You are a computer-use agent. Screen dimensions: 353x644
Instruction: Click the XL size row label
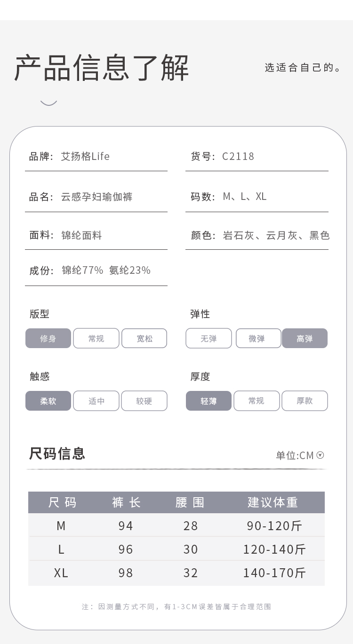(61, 573)
